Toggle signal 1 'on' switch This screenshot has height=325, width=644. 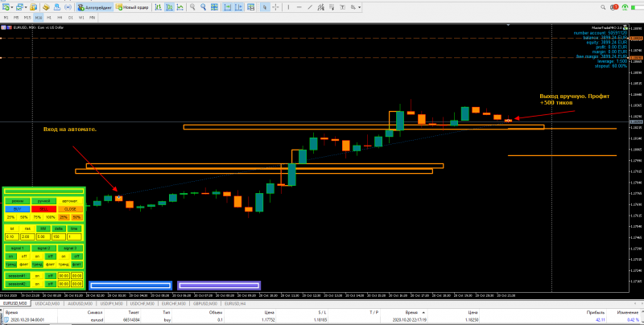11,256
